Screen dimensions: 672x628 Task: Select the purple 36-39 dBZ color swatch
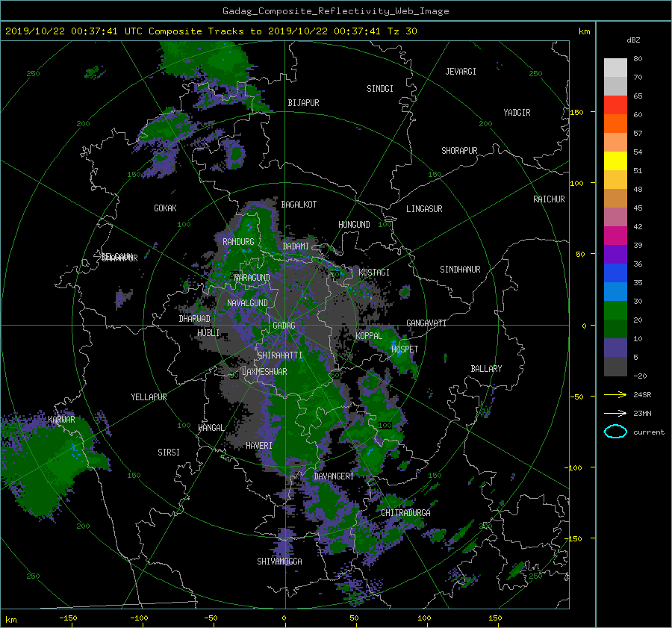click(615, 254)
